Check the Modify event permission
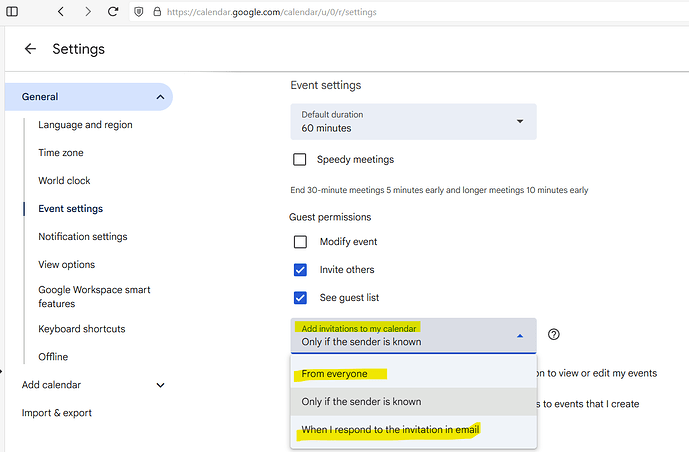Viewport: 689px width, 452px height. (x=300, y=242)
